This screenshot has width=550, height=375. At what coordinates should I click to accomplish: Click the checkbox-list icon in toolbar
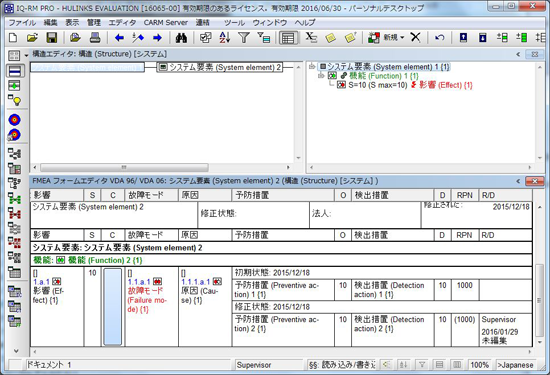(x=206, y=38)
